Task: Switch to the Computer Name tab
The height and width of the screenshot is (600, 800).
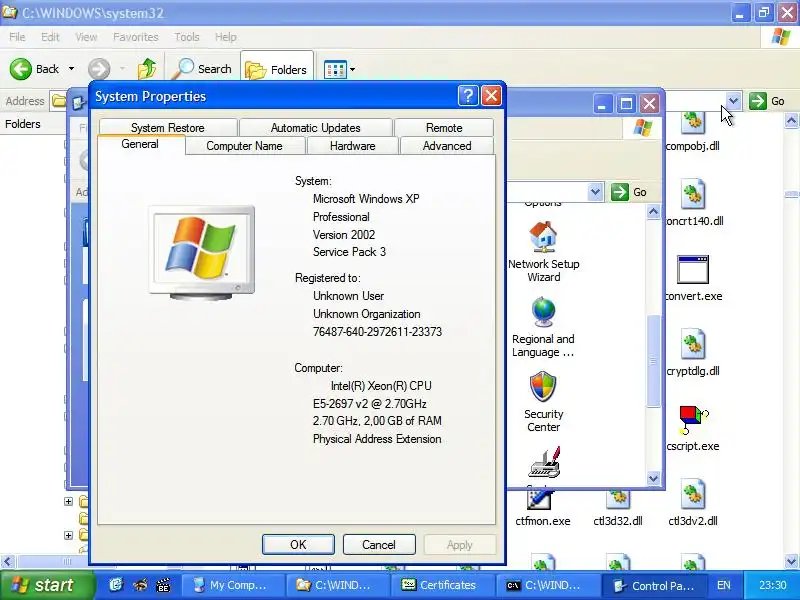Action: (244, 146)
